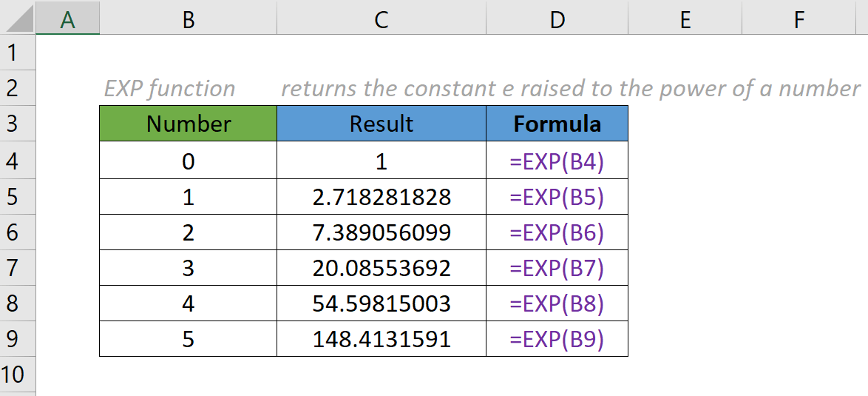Click the 'EXP function' label cell

170,89
